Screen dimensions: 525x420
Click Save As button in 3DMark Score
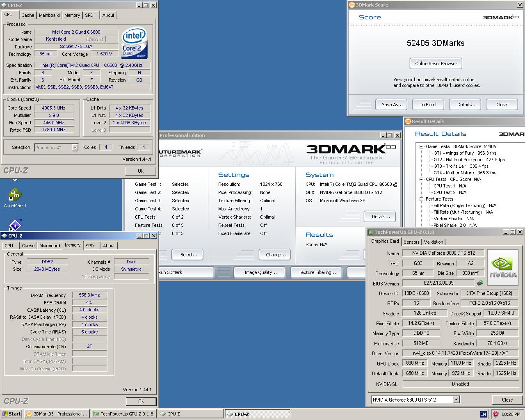[392, 105]
